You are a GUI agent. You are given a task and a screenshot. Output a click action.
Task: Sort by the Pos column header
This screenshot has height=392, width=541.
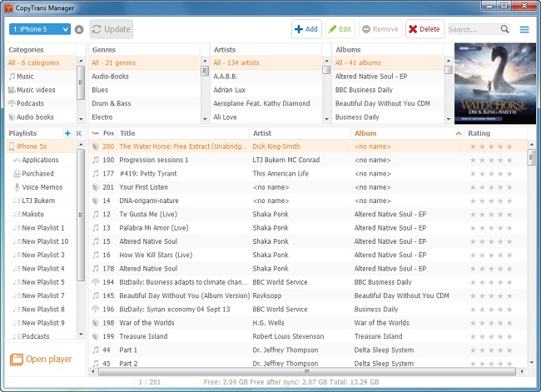pyautogui.click(x=108, y=133)
